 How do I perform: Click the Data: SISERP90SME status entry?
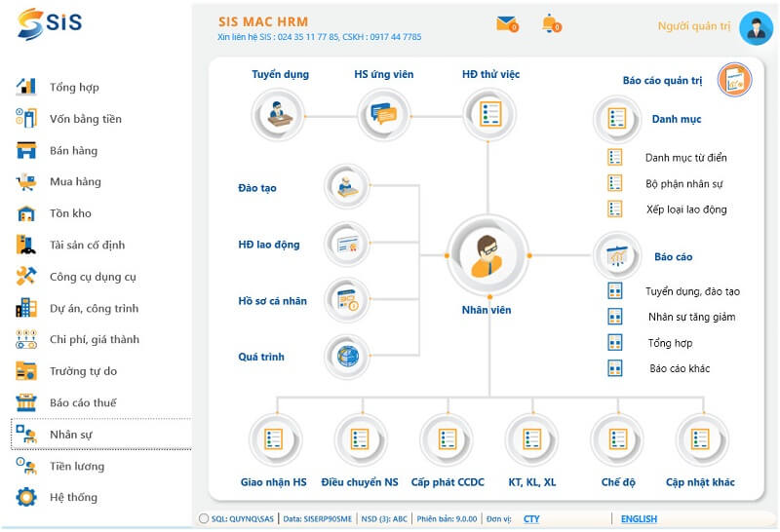click(318, 519)
